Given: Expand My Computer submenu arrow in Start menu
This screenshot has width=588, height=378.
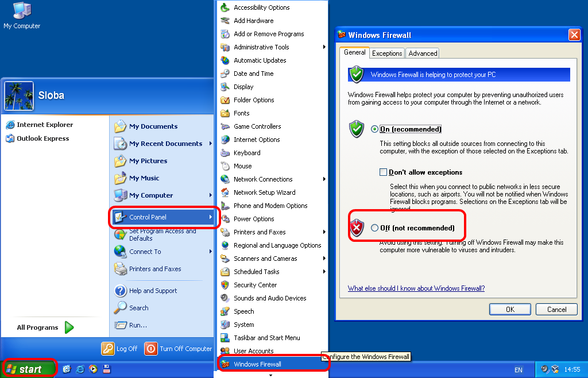Looking at the screenshot, I should (x=210, y=195).
